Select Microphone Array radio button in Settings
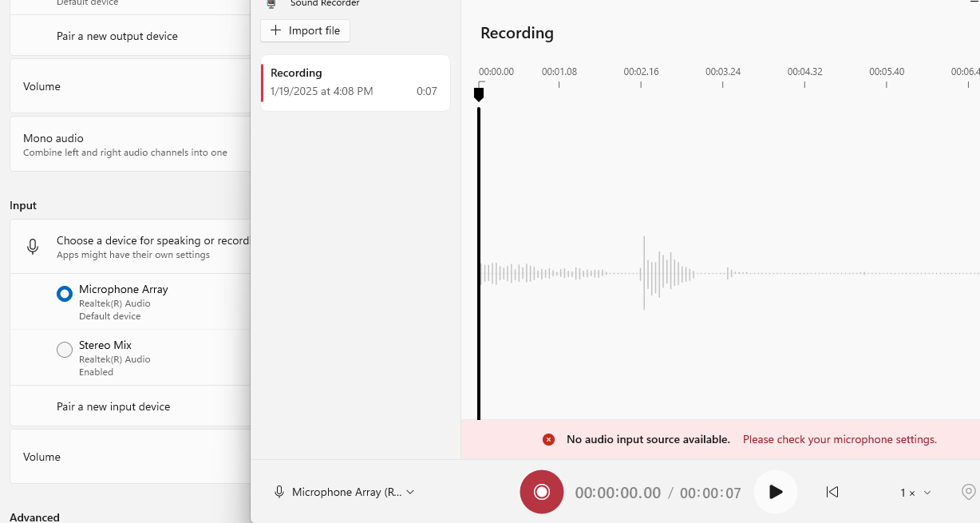 tap(65, 294)
